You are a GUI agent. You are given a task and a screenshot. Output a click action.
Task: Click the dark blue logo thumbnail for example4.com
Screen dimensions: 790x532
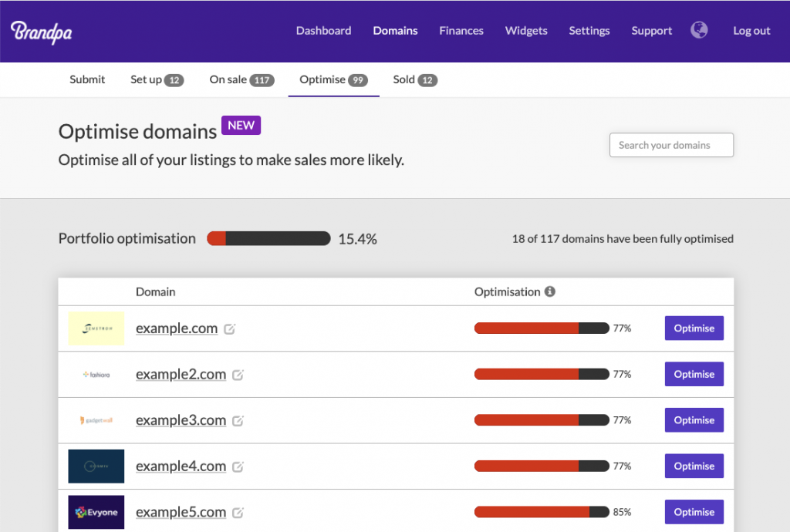pyautogui.click(x=96, y=466)
